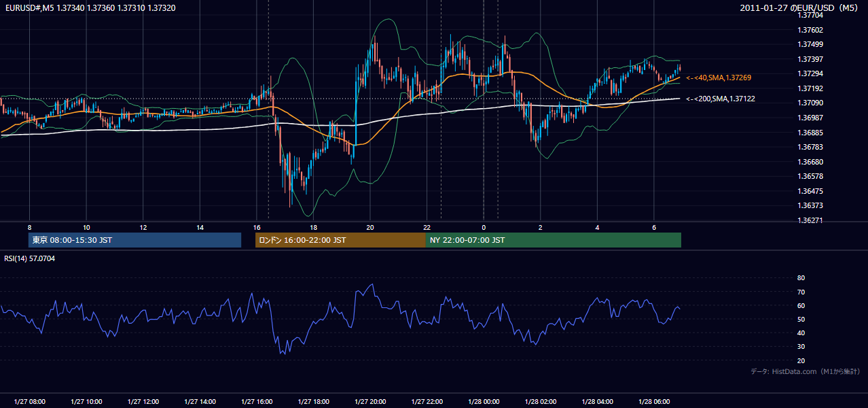Click the bottom date label 1/28 04:00
868x408 pixels.
pos(597,402)
